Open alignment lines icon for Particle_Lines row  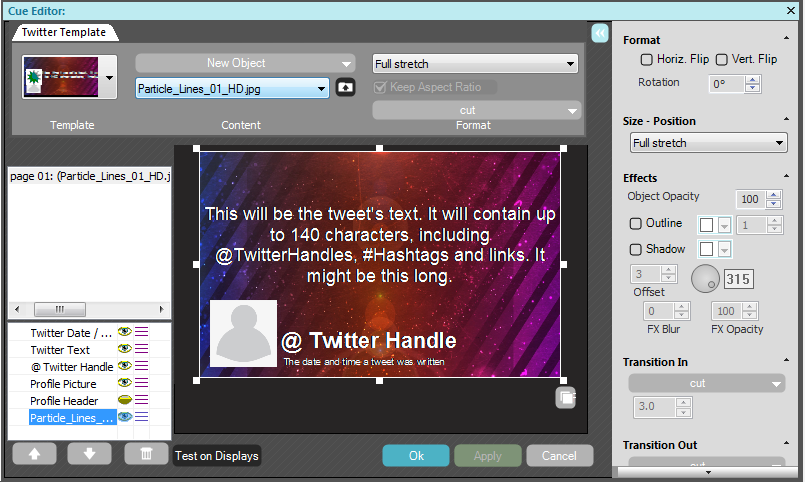click(142, 417)
